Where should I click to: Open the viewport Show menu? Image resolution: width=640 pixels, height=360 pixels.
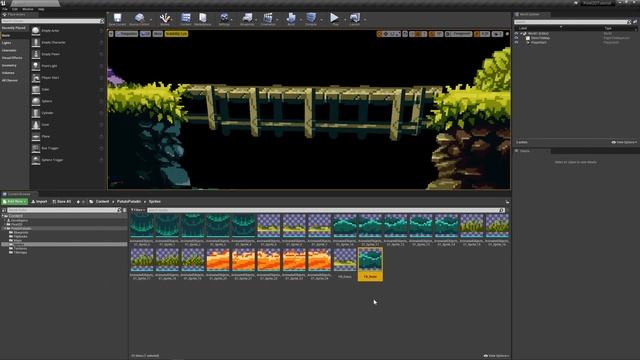pos(158,34)
